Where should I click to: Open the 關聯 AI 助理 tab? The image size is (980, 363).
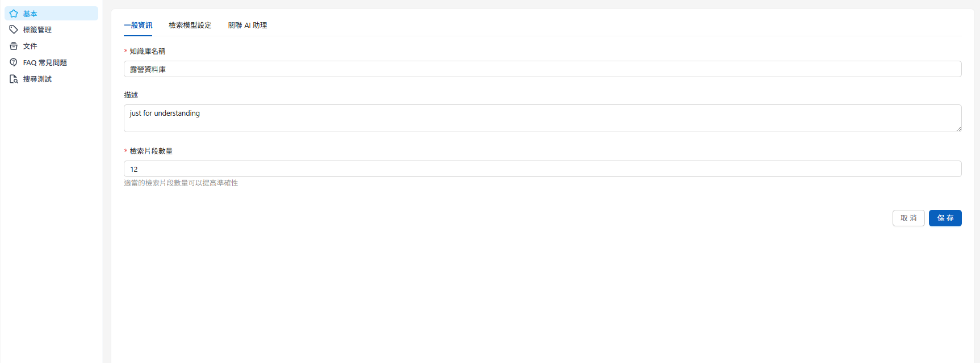(x=248, y=25)
